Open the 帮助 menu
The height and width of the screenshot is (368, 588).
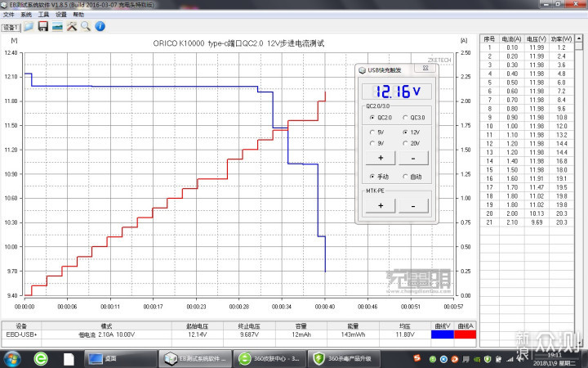click(78, 15)
